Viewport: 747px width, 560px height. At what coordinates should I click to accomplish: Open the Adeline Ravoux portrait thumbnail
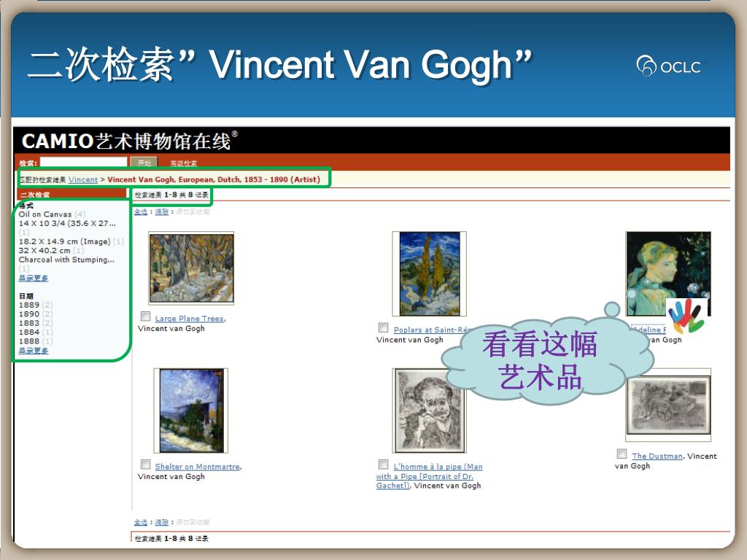668,274
